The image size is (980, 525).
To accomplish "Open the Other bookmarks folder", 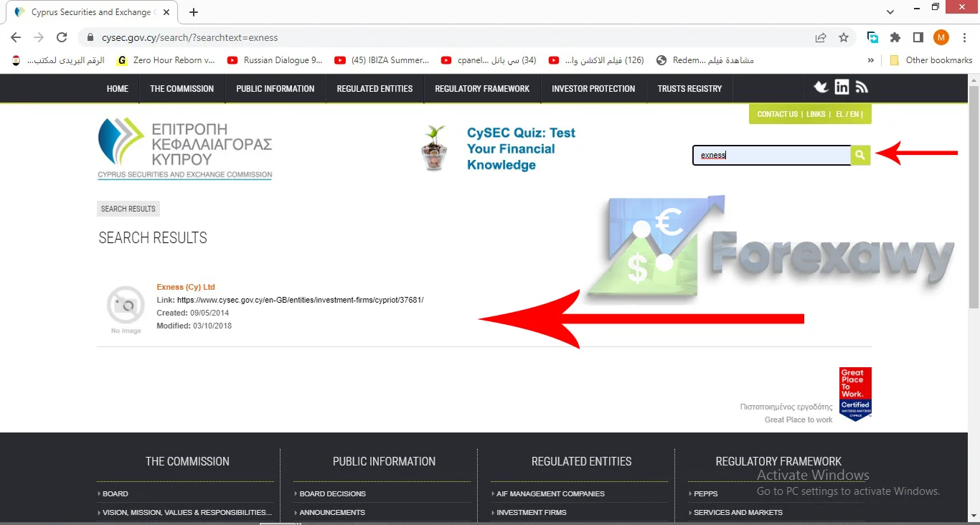I will [931, 60].
